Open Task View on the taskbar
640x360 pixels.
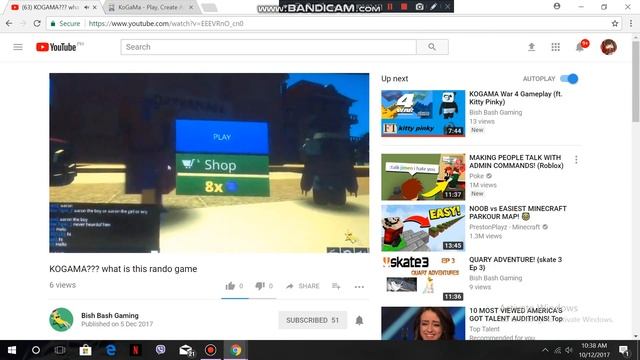tap(60, 350)
